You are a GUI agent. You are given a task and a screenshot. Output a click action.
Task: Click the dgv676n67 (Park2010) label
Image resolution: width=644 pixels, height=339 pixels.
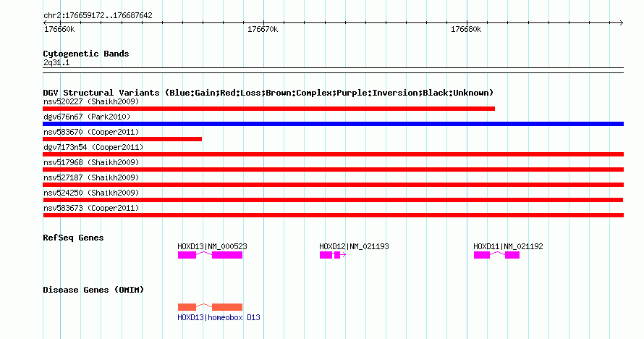point(87,117)
